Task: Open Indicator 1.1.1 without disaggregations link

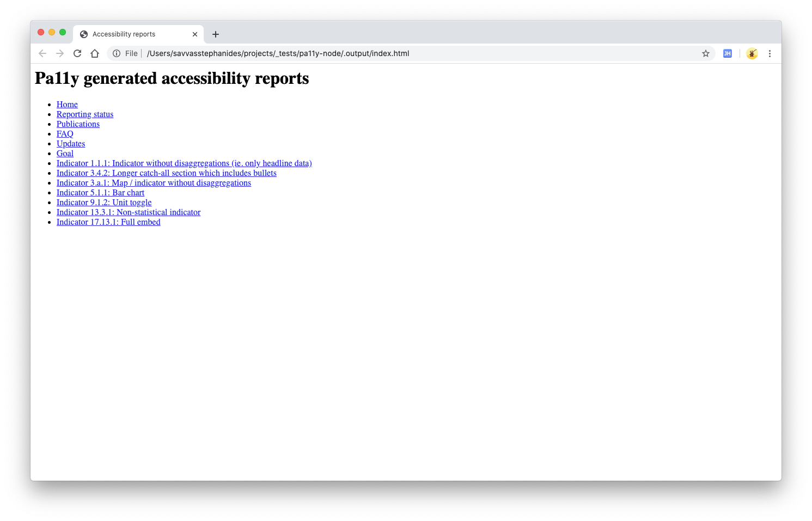Action: click(184, 163)
